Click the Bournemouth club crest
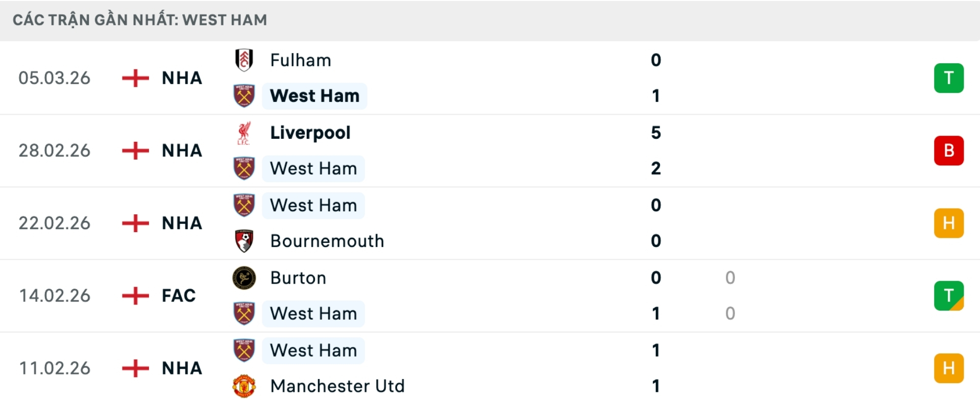 (244, 241)
